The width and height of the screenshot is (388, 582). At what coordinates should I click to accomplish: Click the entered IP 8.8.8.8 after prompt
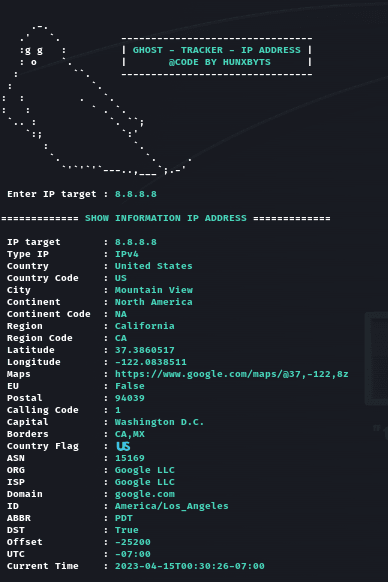click(136, 194)
